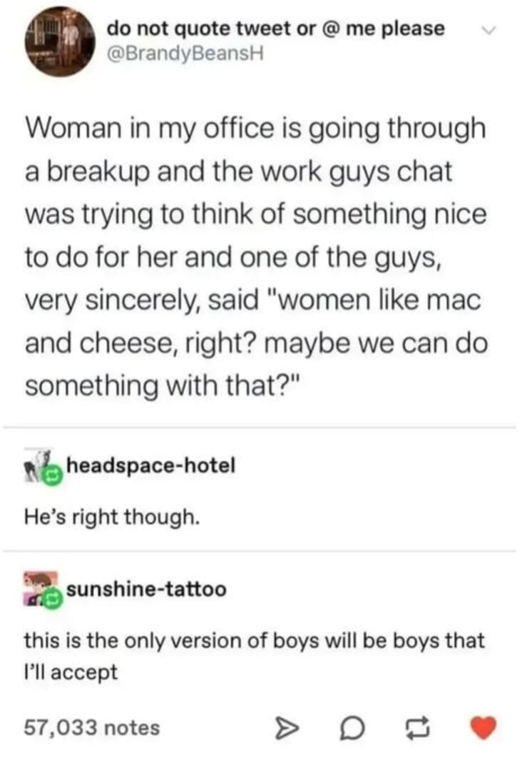View the 57,033 notes
532x758 pixels.
coord(92,727)
